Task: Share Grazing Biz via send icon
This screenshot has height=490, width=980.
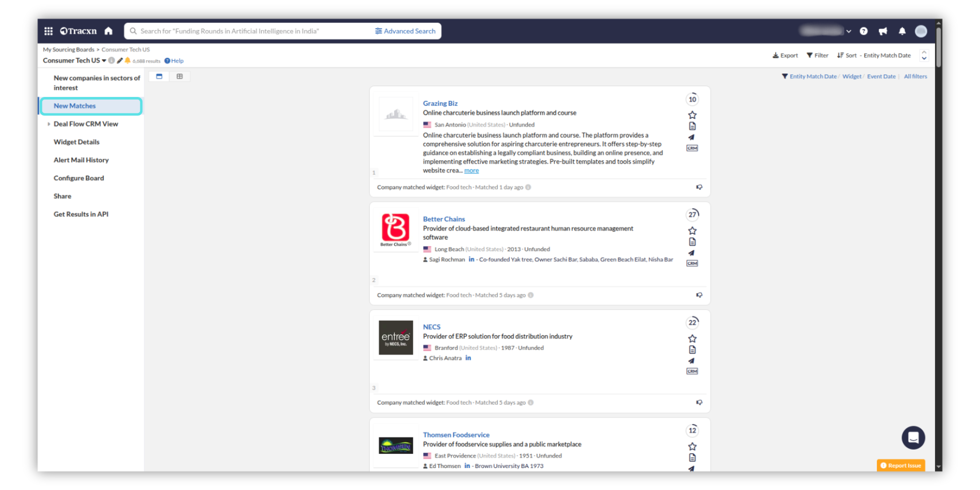Action: coord(692,137)
